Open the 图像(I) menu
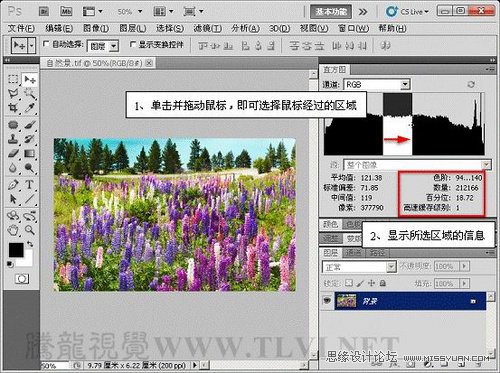The height and width of the screenshot is (373, 500). click(x=96, y=29)
